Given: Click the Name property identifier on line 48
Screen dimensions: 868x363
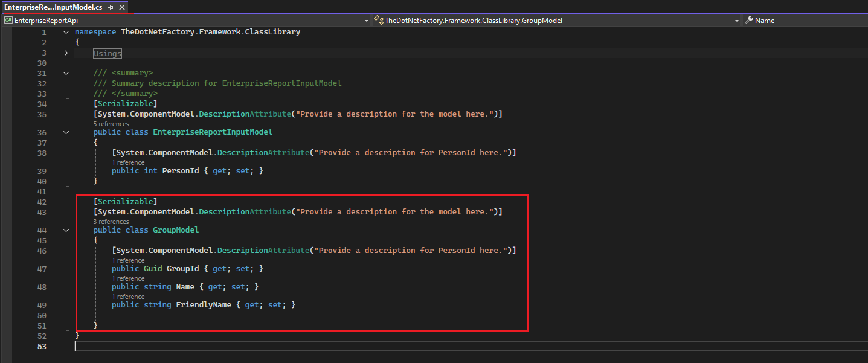Looking at the screenshot, I should (185, 287).
